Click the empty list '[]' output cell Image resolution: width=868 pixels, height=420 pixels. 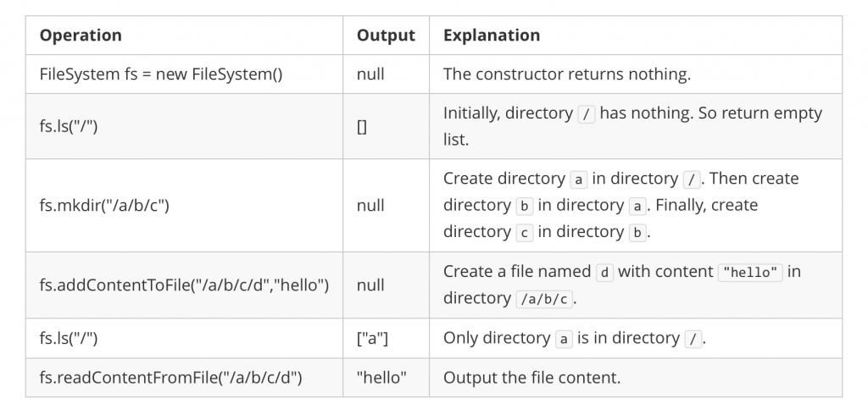pos(362,126)
